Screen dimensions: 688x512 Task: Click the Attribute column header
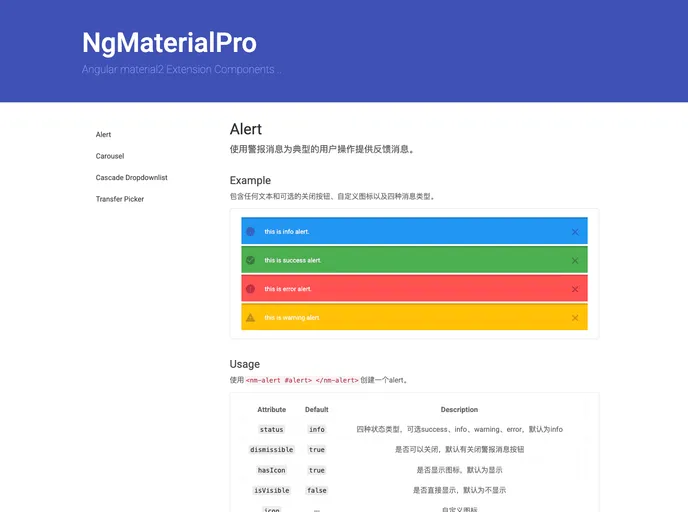point(272,409)
